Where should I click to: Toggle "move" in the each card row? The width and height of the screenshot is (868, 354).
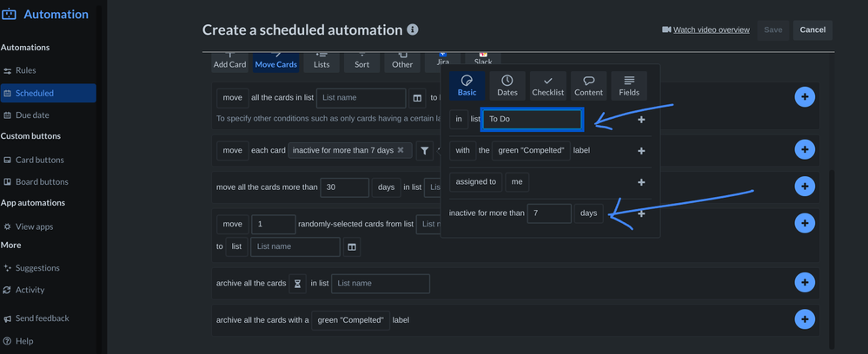pos(233,150)
